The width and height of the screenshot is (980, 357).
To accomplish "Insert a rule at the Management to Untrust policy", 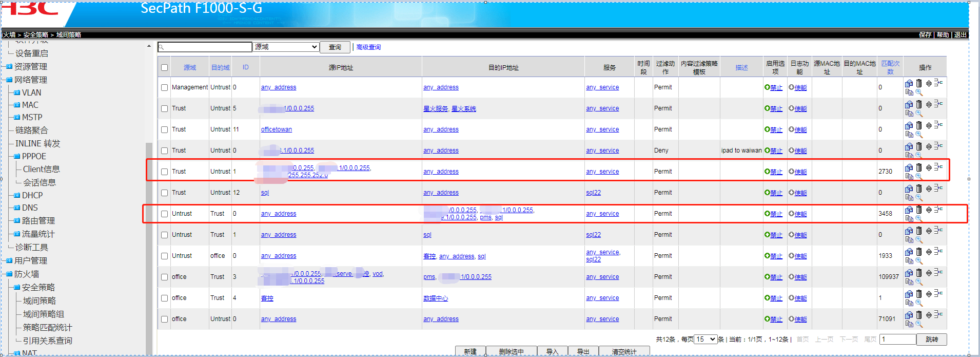I will click(938, 83).
